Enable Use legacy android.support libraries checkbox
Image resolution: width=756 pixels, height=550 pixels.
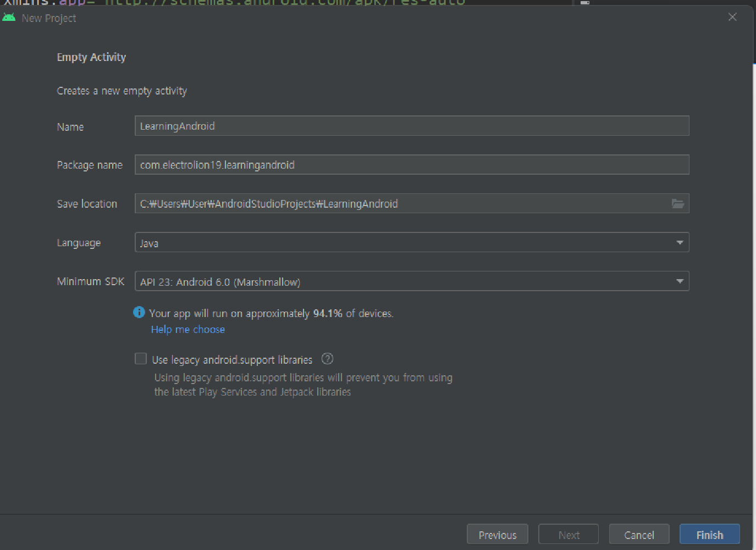click(x=141, y=359)
